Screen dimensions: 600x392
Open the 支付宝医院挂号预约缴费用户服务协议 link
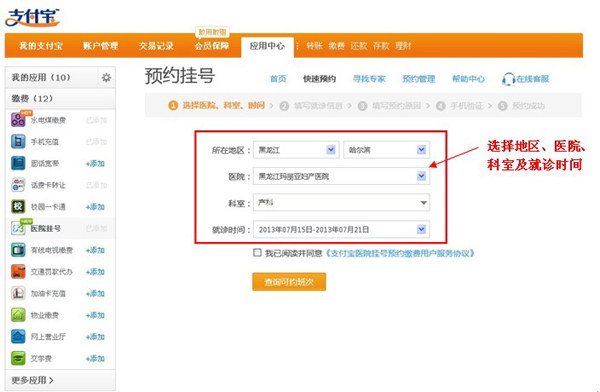tap(400, 253)
